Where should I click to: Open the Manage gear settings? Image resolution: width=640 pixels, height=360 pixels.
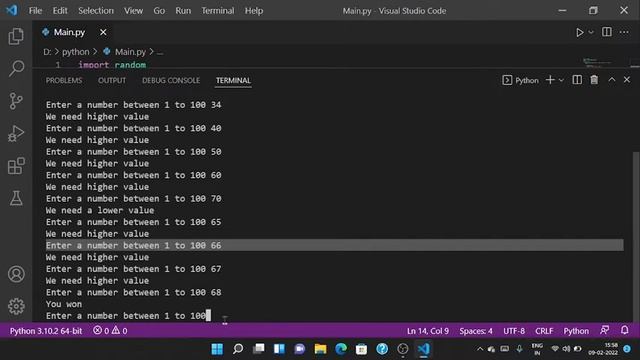16,306
